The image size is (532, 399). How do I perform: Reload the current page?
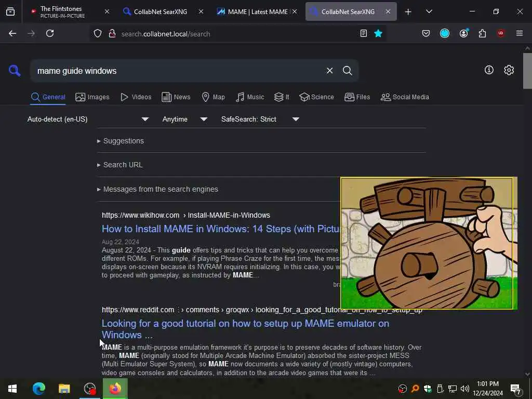(50, 33)
